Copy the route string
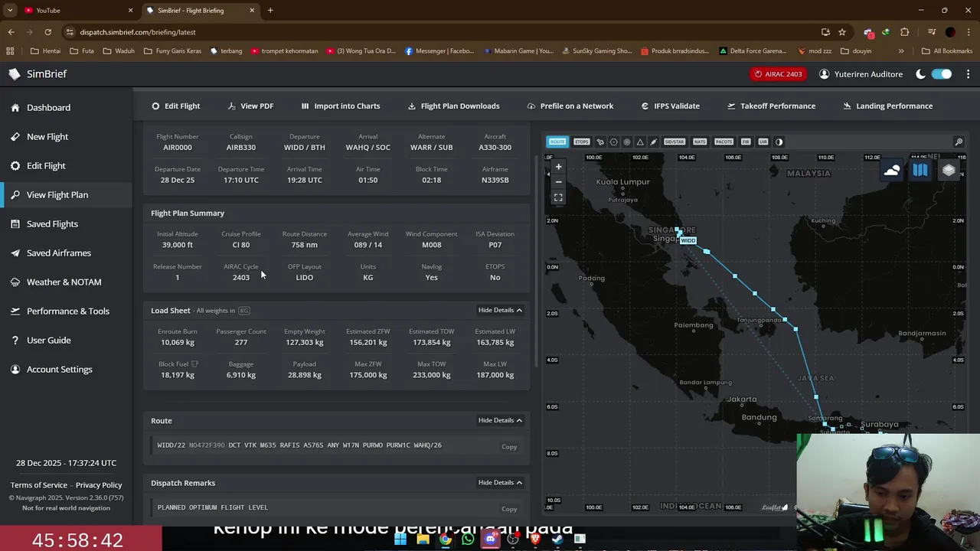This screenshot has height=551, width=980. tap(509, 446)
